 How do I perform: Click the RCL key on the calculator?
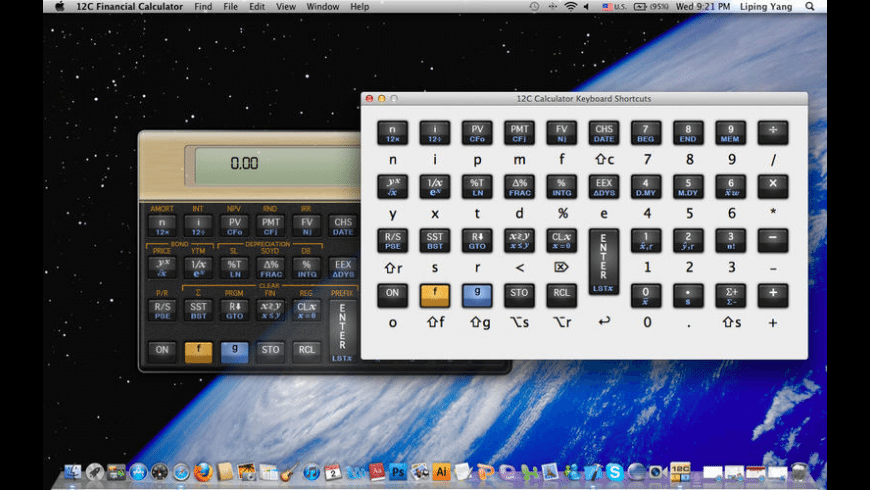(x=306, y=351)
